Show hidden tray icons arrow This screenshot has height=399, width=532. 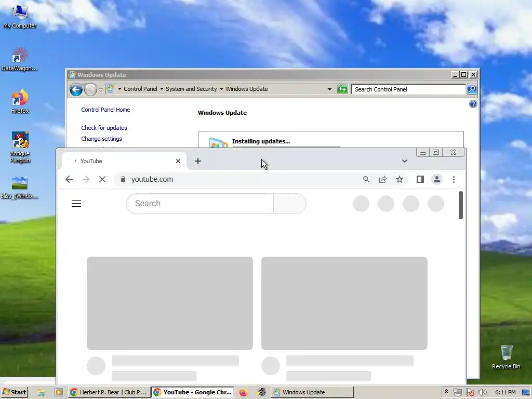[x=446, y=392]
